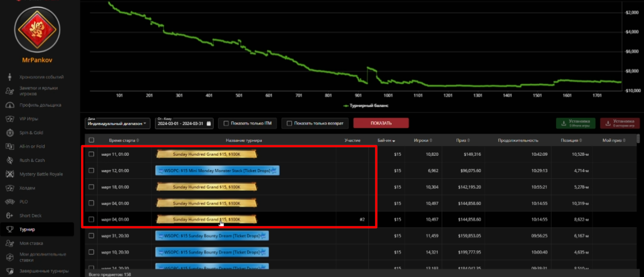
Task: Click the Продолжительность column header
Action: coord(518,140)
